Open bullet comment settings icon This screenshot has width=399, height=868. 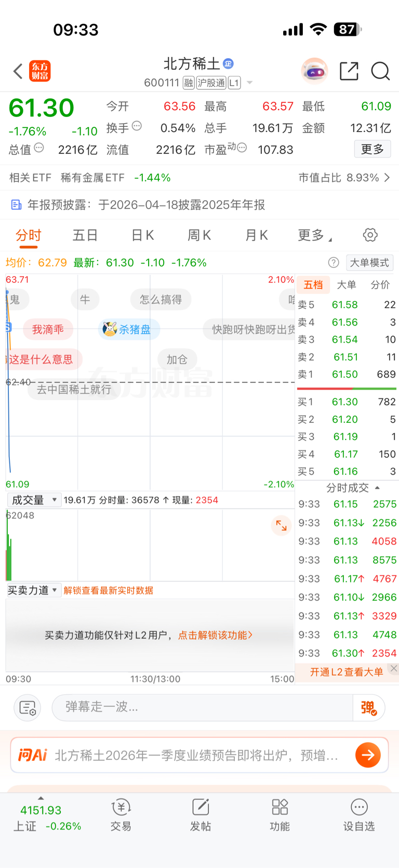click(x=27, y=708)
